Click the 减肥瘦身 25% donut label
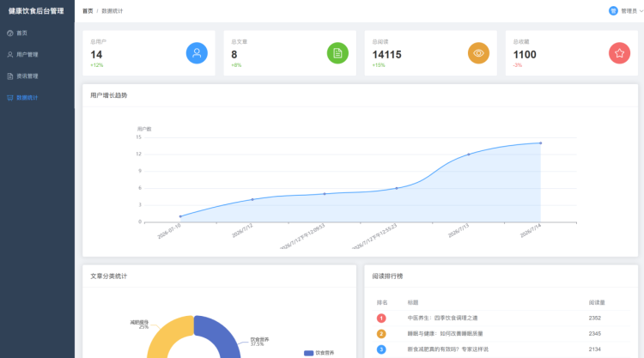The height and width of the screenshot is (358, 644). [x=140, y=325]
